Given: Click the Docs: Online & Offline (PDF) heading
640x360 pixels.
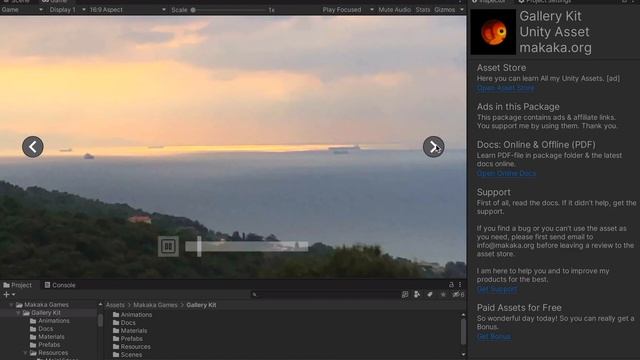Looking at the screenshot, I should pyautogui.click(x=536, y=144).
